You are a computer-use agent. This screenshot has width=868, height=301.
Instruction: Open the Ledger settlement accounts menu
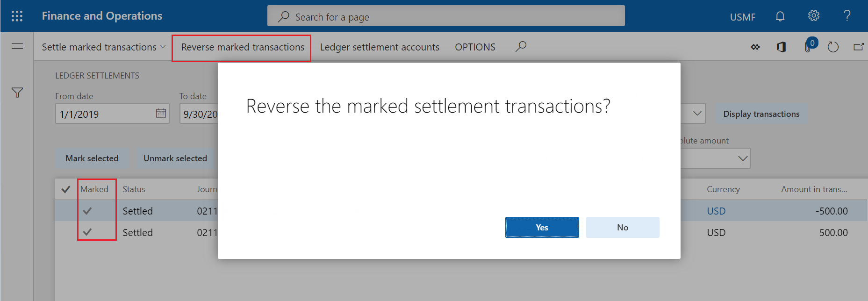pos(380,47)
